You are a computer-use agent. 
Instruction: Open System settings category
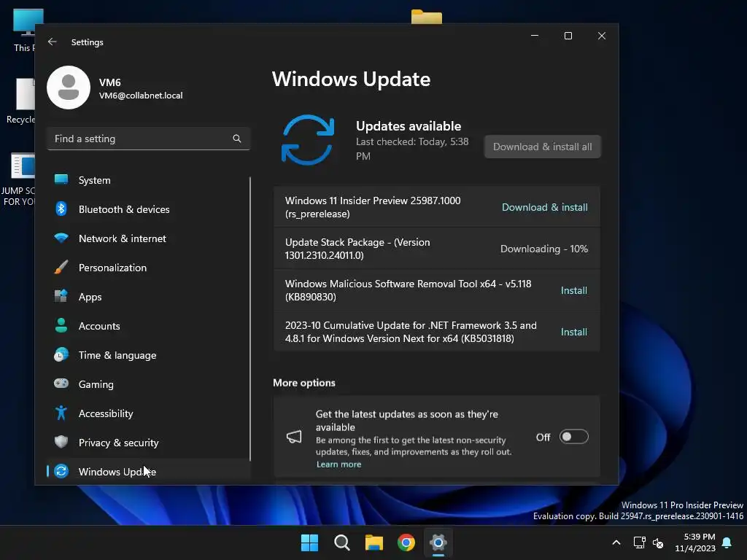point(148,180)
